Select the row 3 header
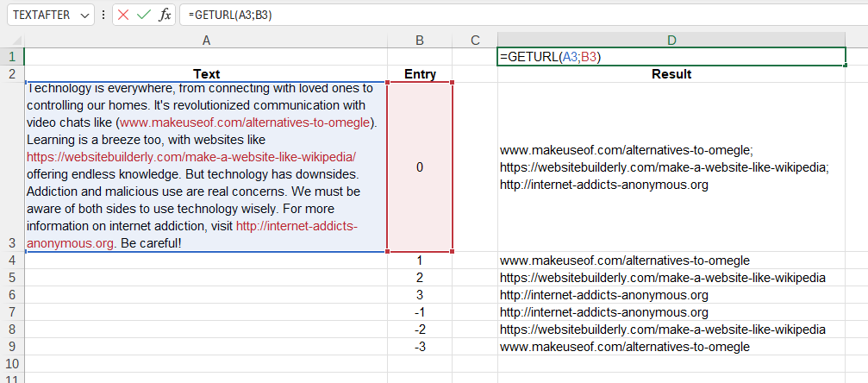This screenshot has height=383, width=868. 12,243
